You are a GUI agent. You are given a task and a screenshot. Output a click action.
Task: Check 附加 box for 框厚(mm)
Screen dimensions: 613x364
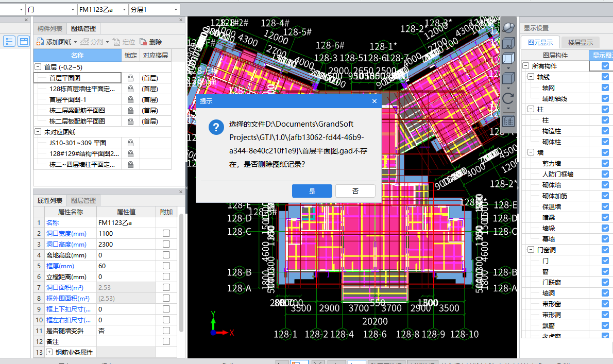click(166, 266)
